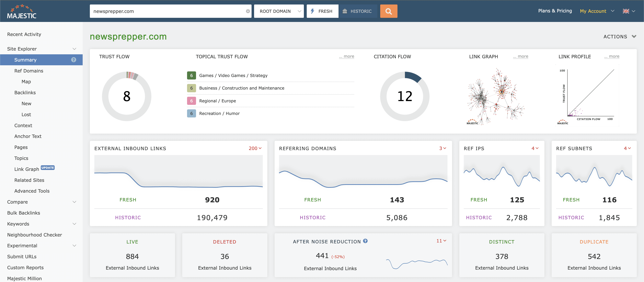
Task: Click the green Games topic score badge
Action: click(191, 76)
